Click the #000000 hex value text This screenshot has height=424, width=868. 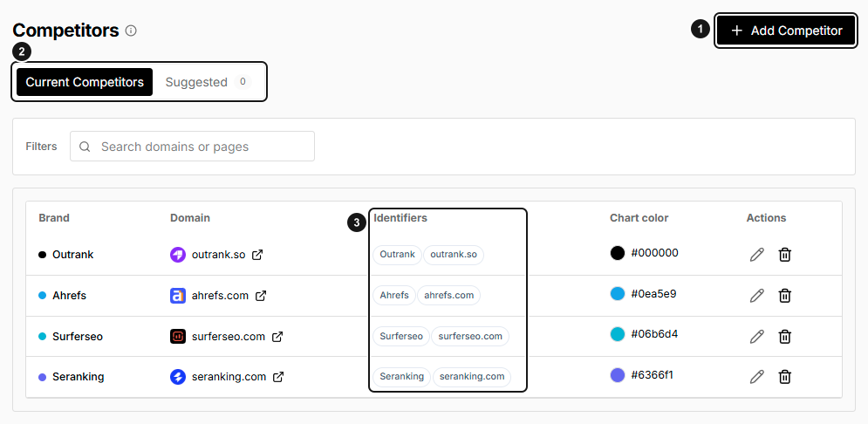[655, 253]
